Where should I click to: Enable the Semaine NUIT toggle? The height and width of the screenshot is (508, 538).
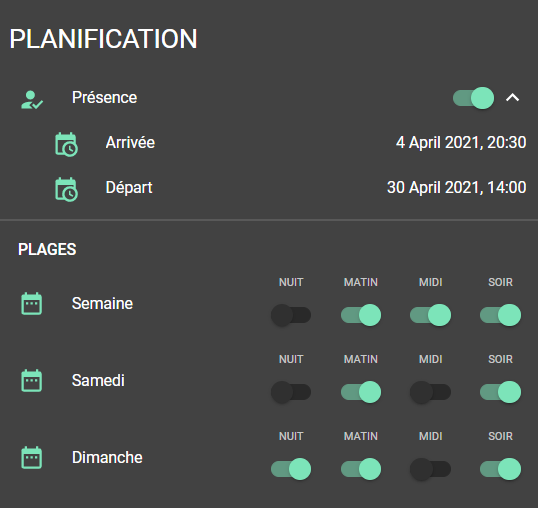point(291,315)
